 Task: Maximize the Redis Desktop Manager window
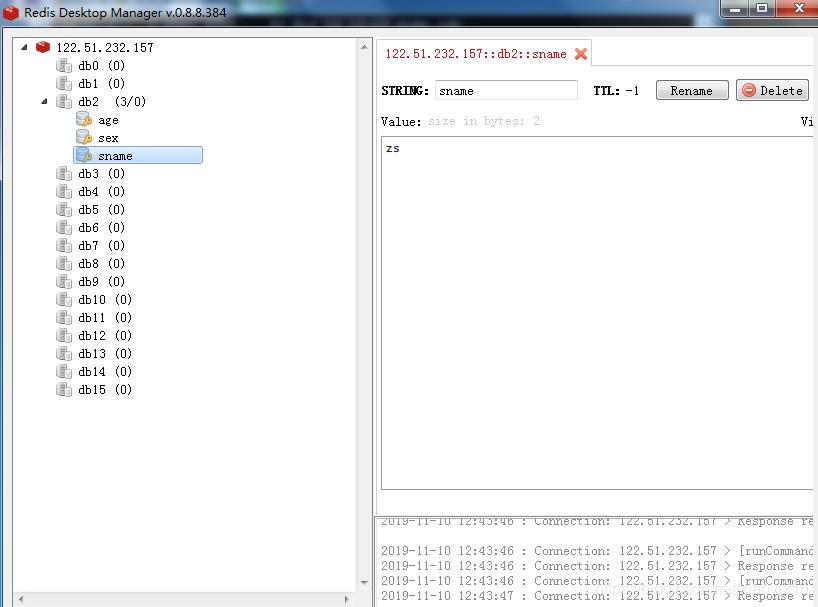[762, 9]
